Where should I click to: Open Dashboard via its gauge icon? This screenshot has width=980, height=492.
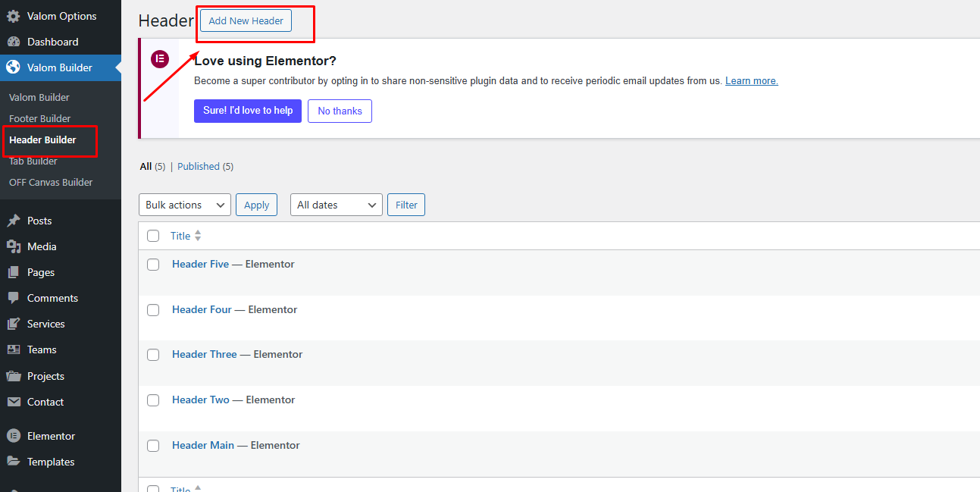point(13,42)
